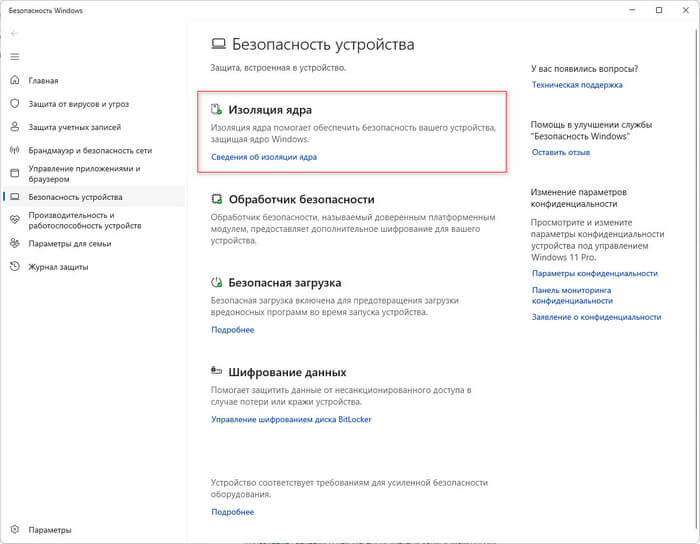
Task: Maximize the Безопасность Windows window
Action: pyautogui.click(x=659, y=10)
